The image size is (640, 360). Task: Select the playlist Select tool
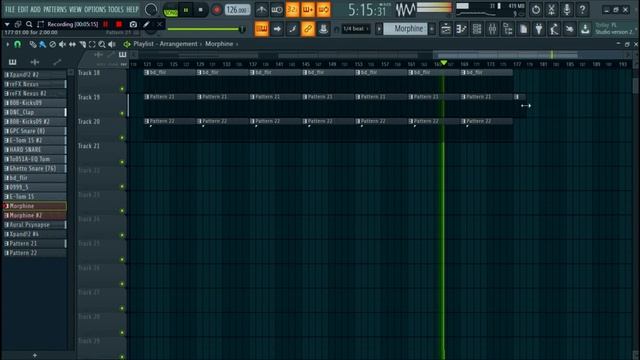[x=92, y=44]
